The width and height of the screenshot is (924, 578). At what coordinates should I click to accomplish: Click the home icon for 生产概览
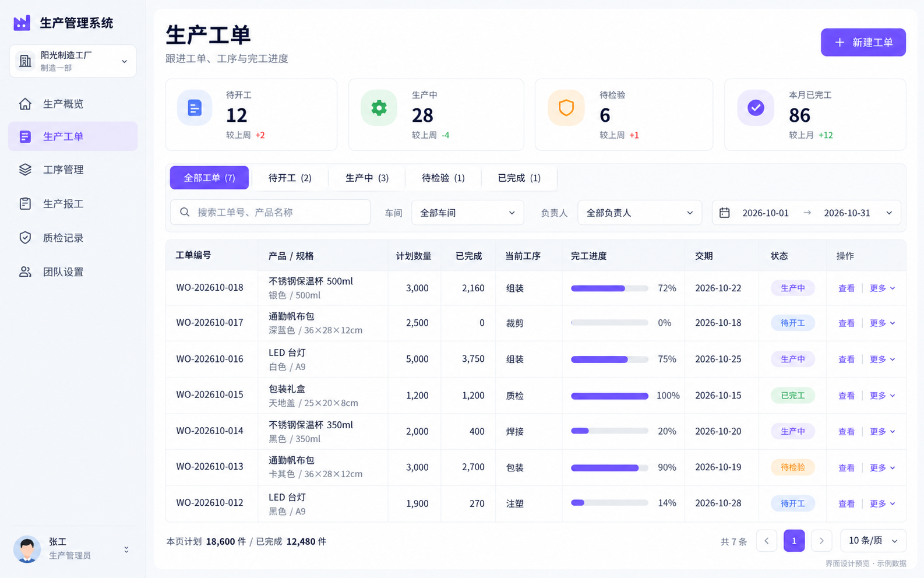point(25,104)
